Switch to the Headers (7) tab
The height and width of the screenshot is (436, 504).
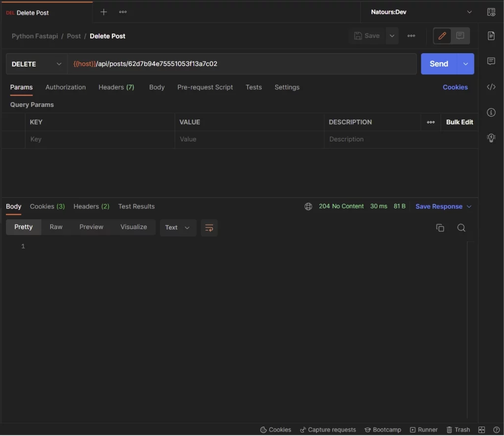pyautogui.click(x=116, y=87)
